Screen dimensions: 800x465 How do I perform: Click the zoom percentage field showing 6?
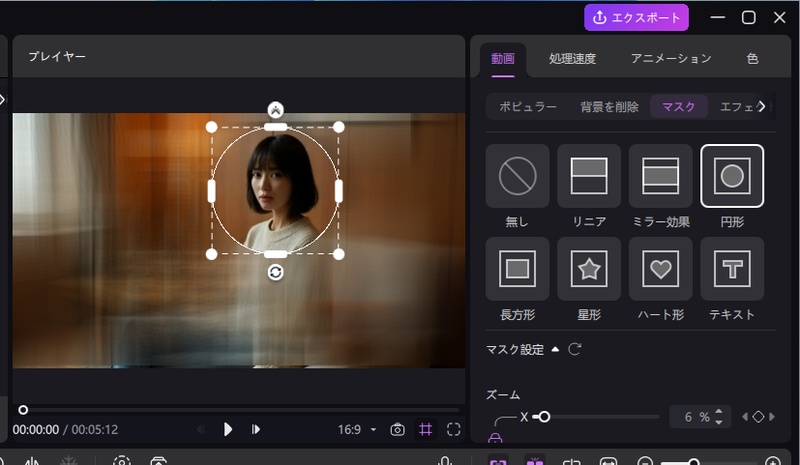click(x=688, y=417)
